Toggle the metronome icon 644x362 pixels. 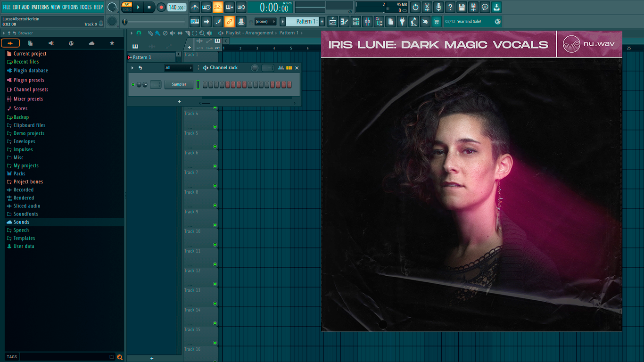click(x=195, y=7)
